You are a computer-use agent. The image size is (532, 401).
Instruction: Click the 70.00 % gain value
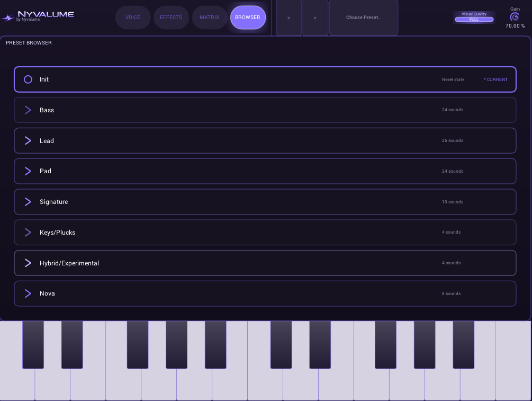point(515,26)
